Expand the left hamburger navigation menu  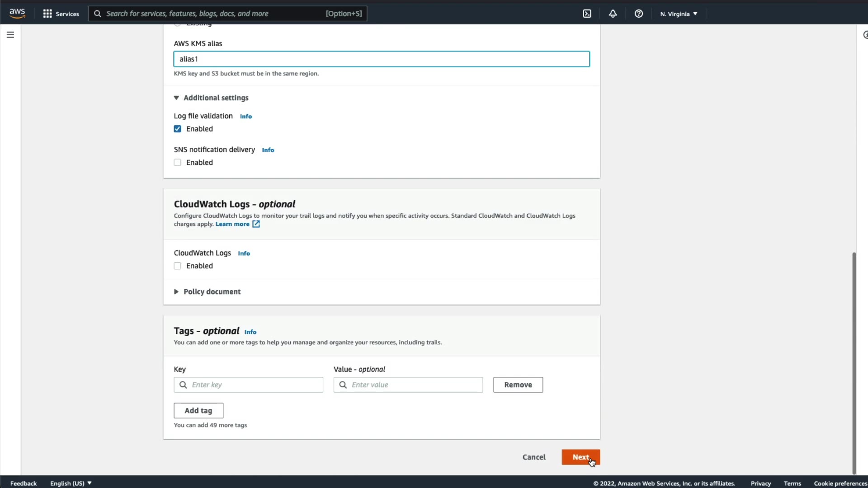click(x=10, y=35)
